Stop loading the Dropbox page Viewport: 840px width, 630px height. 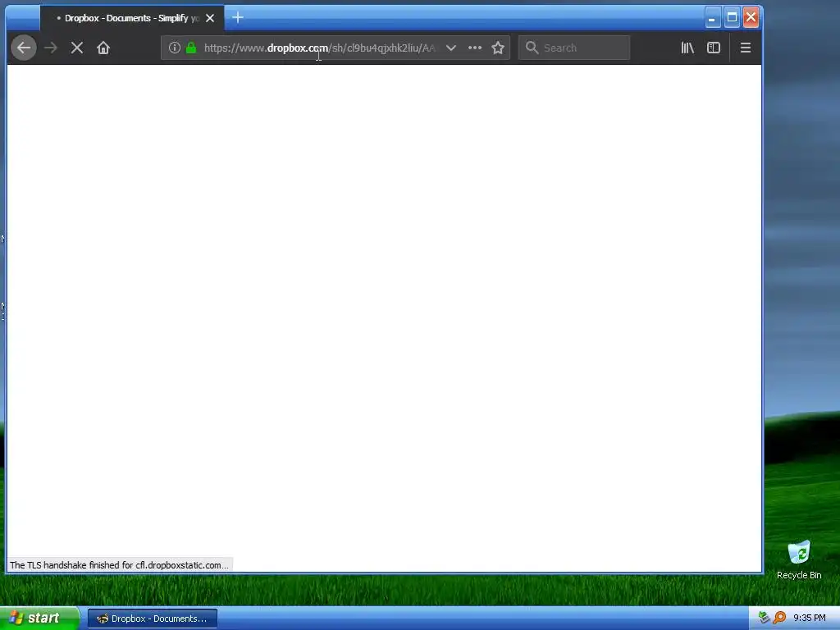(77, 48)
